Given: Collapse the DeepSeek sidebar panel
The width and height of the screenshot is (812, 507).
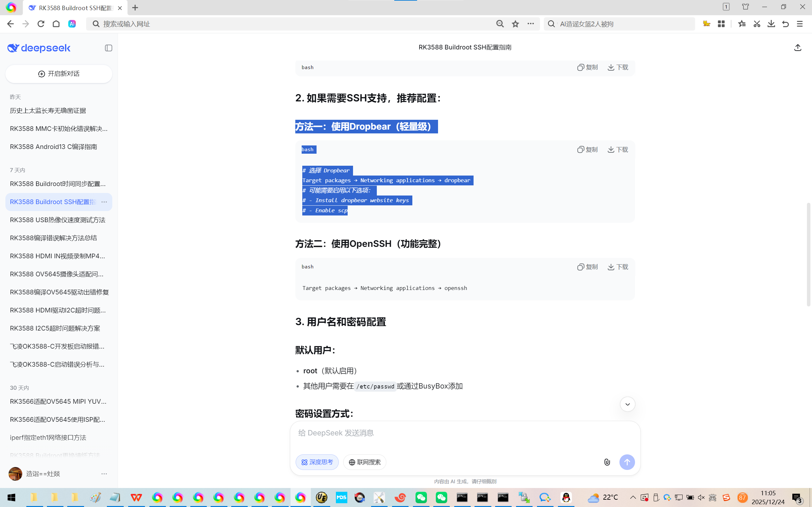Looking at the screenshot, I should (108, 48).
